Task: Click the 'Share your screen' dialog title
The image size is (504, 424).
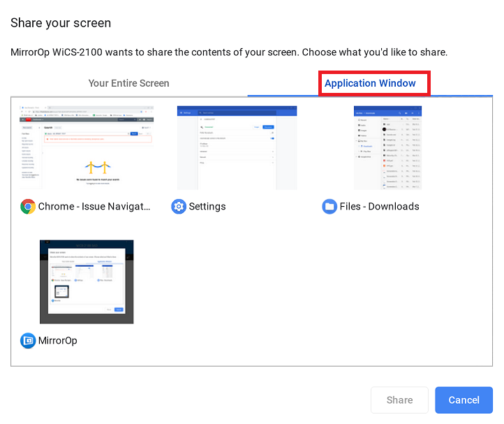Action: [61, 23]
